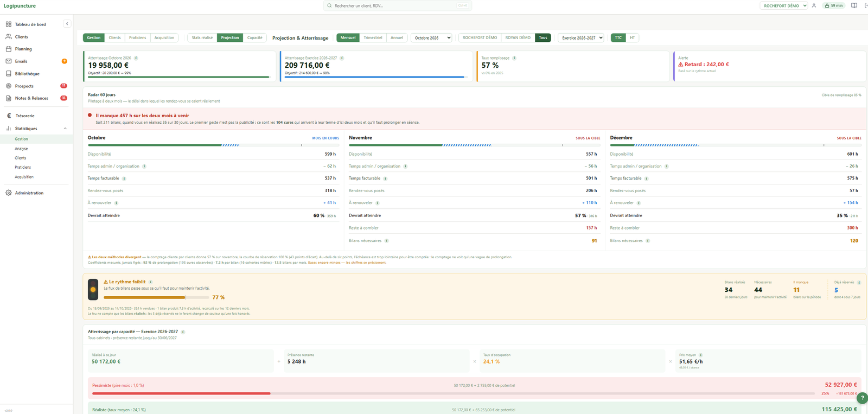868x414 pixels.
Task: Click the green help question mark button
Action: pyautogui.click(x=862, y=398)
